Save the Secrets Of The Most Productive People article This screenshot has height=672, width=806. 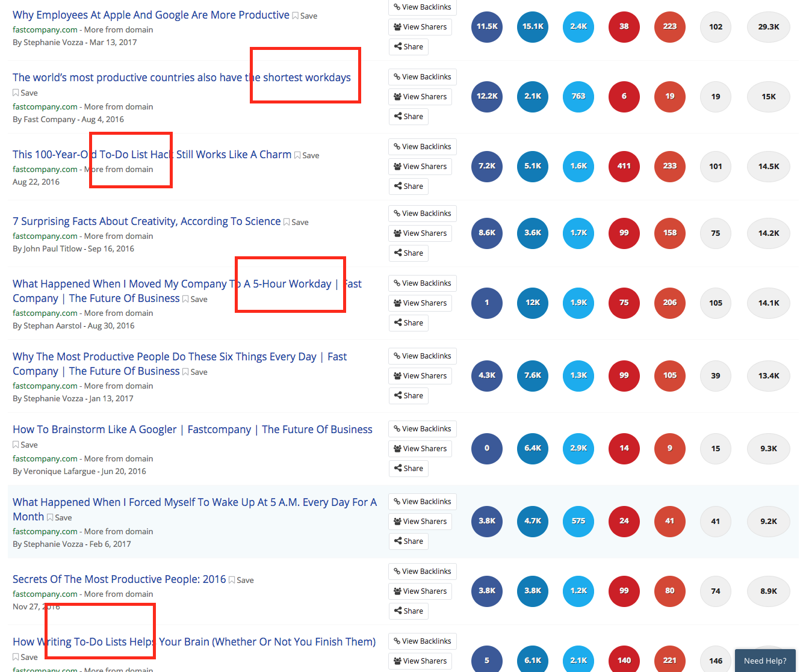(x=241, y=580)
